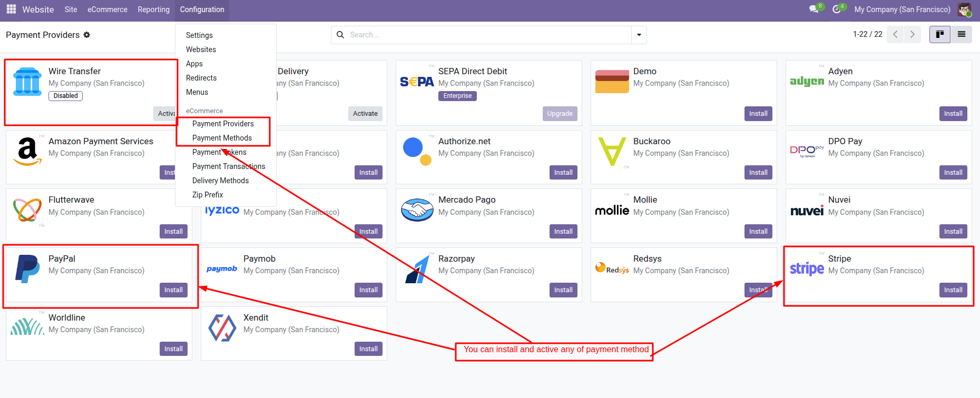Viewport: 980px width, 398px height.
Task: Install the Stripe payment provider
Action: tap(953, 290)
